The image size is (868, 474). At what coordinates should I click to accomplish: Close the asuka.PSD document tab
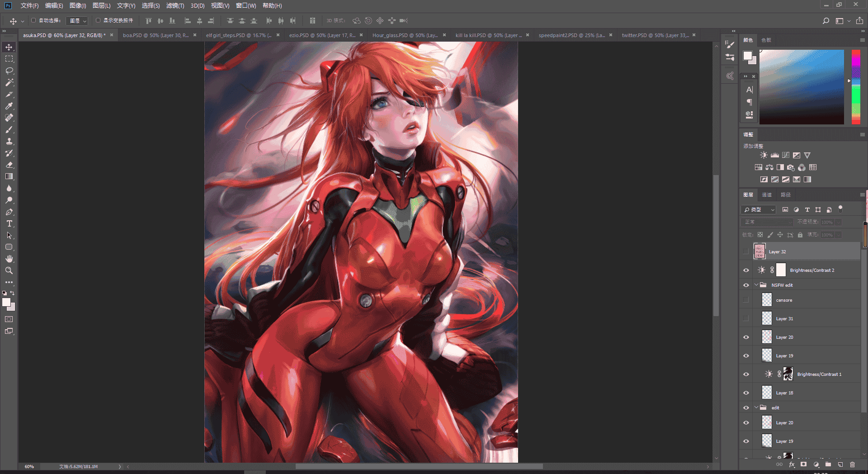pyautogui.click(x=112, y=35)
